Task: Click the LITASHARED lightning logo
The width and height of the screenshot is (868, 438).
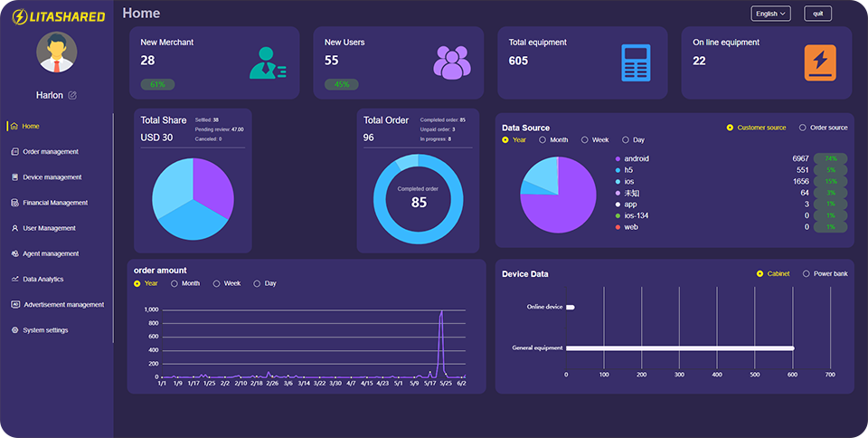Action: tap(17, 16)
